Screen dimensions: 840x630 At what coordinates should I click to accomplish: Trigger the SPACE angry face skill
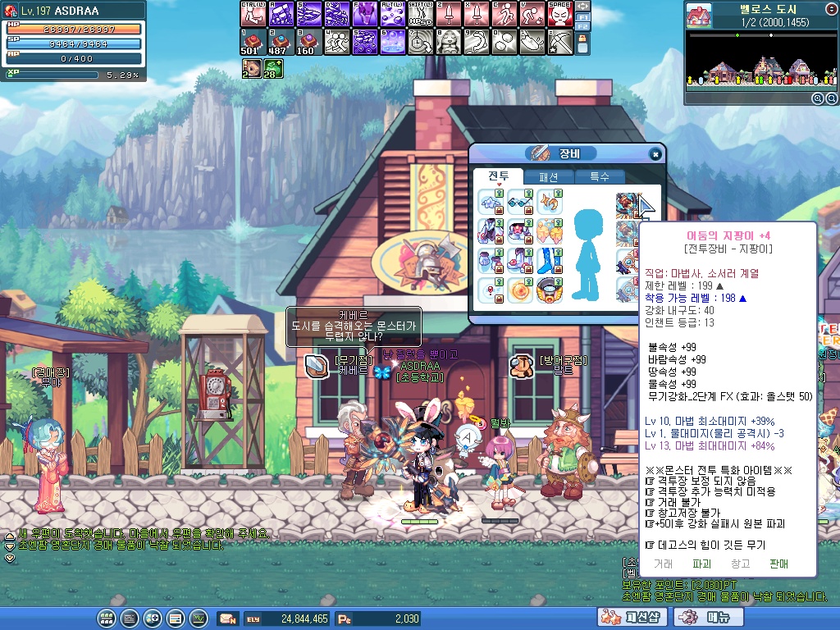click(559, 13)
